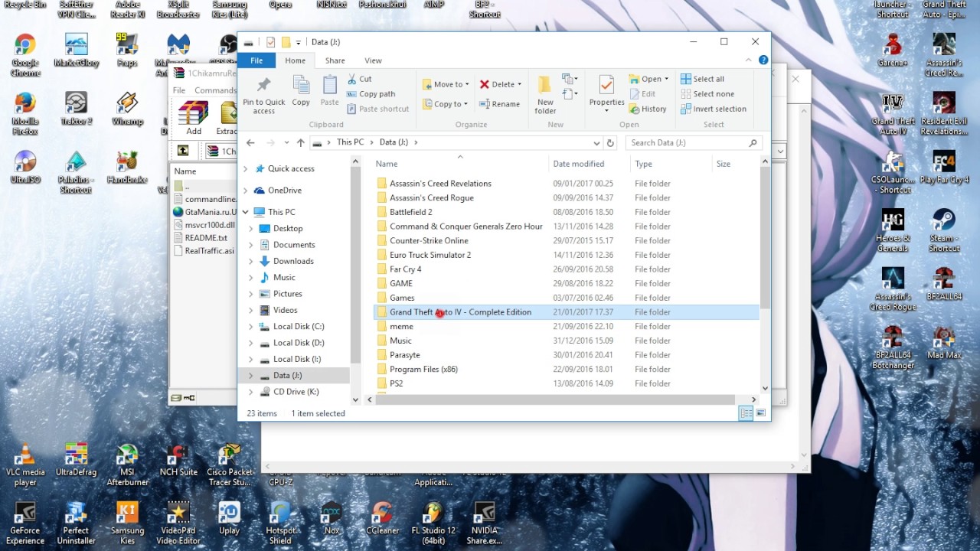Refresh the Data (J:) folder view

click(x=610, y=142)
